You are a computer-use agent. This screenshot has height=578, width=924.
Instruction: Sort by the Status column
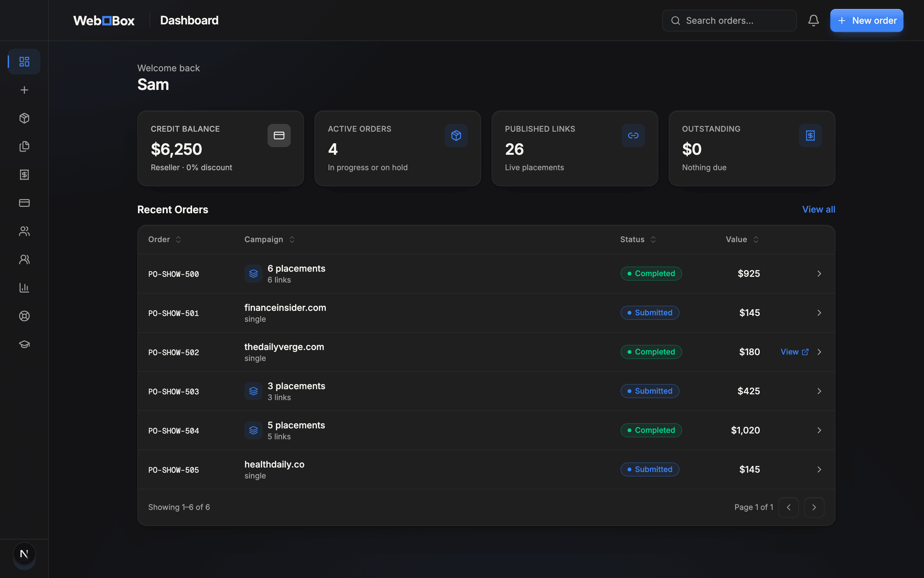click(638, 239)
